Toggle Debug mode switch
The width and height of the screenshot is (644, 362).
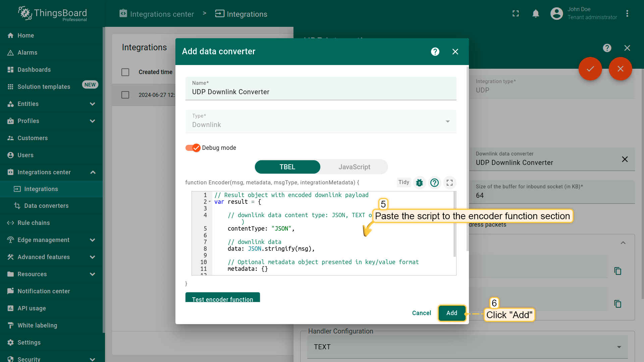point(193,148)
